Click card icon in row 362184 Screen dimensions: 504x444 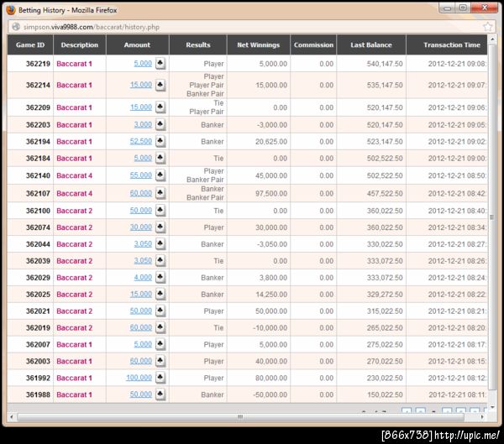tap(160, 158)
